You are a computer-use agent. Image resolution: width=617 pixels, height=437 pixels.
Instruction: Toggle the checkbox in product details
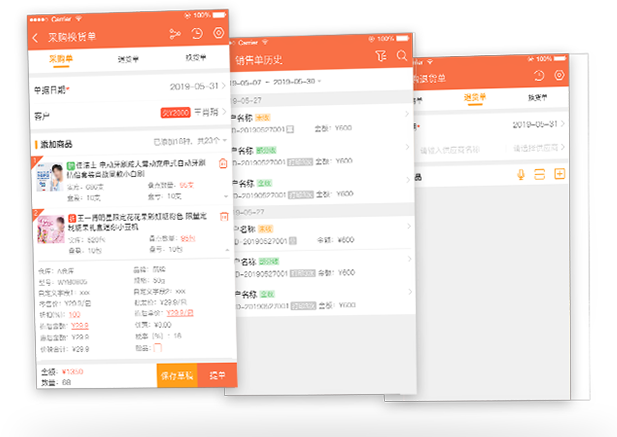[156, 348]
